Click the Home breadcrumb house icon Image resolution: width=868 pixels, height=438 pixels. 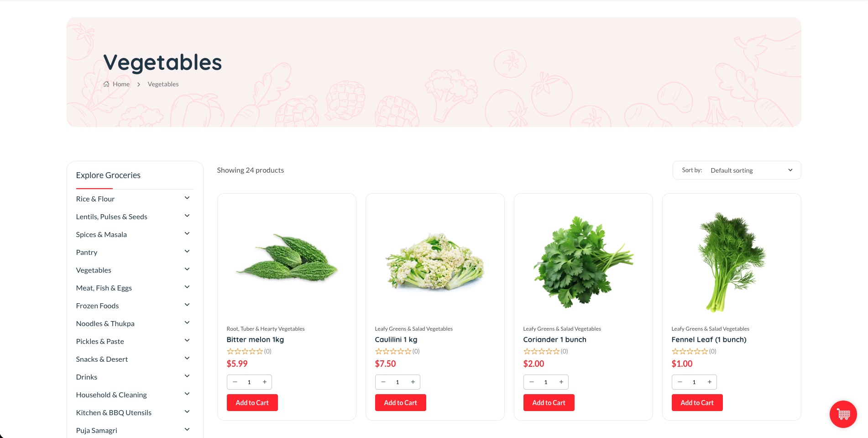[x=106, y=84]
